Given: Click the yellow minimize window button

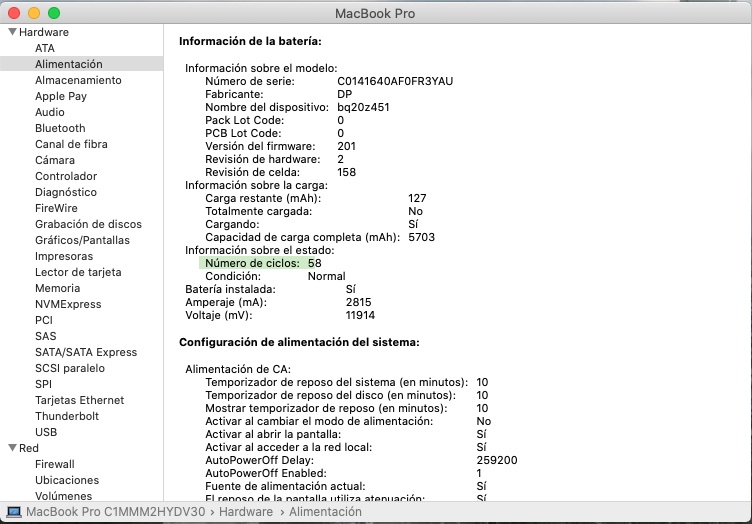Looking at the screenshot, I should click(x=34, y=13).
